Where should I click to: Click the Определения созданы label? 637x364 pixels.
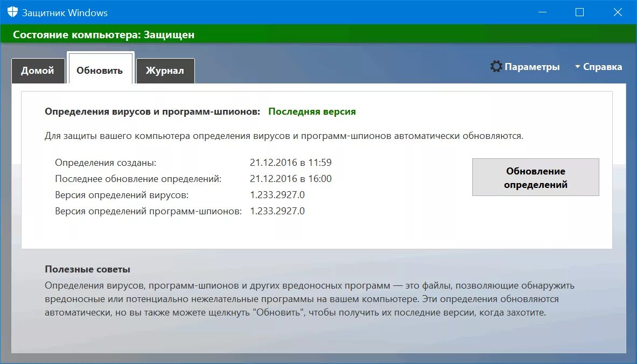[106, 163]
